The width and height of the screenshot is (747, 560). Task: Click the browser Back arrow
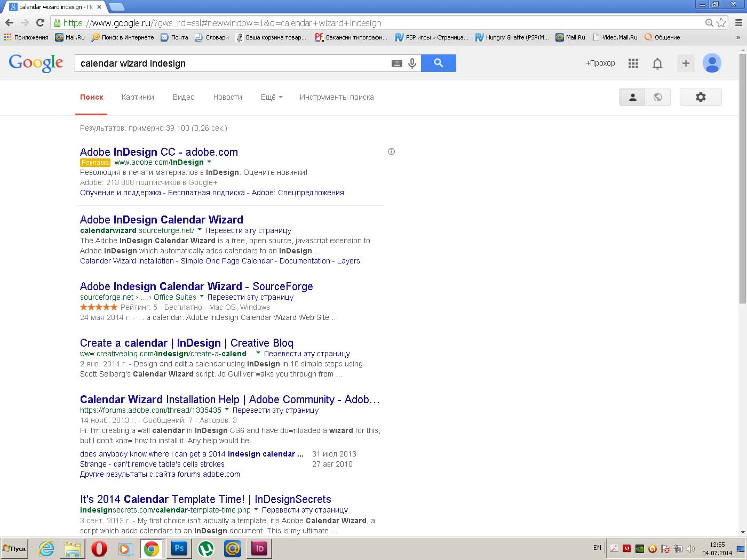[x=9, y=22]
